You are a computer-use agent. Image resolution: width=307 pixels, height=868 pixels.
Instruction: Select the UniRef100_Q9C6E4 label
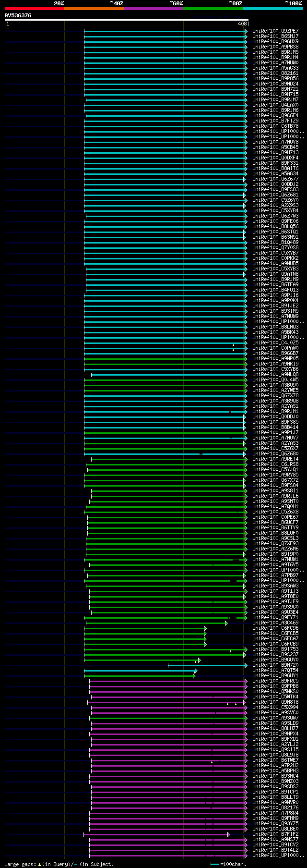[x=275, y=115]
